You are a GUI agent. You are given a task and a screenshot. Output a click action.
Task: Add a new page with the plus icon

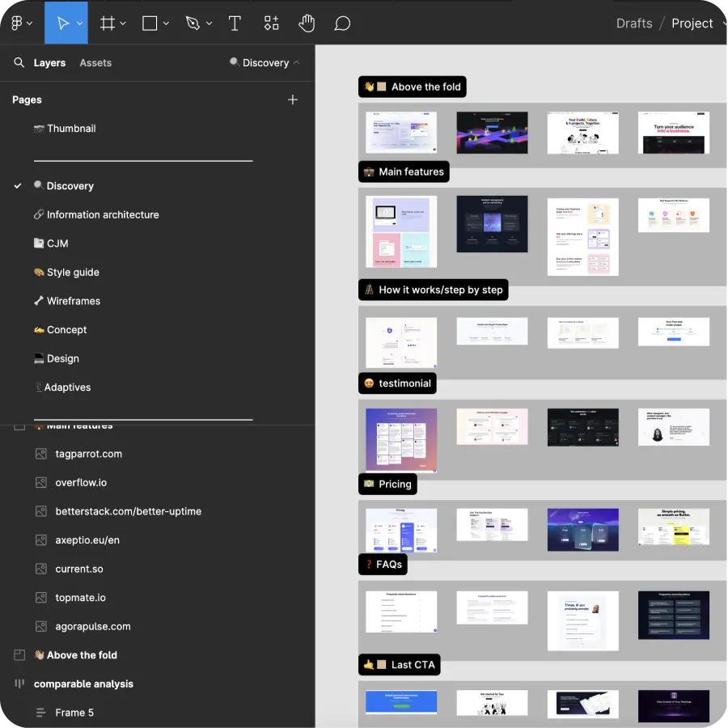(x=293, y=99)
